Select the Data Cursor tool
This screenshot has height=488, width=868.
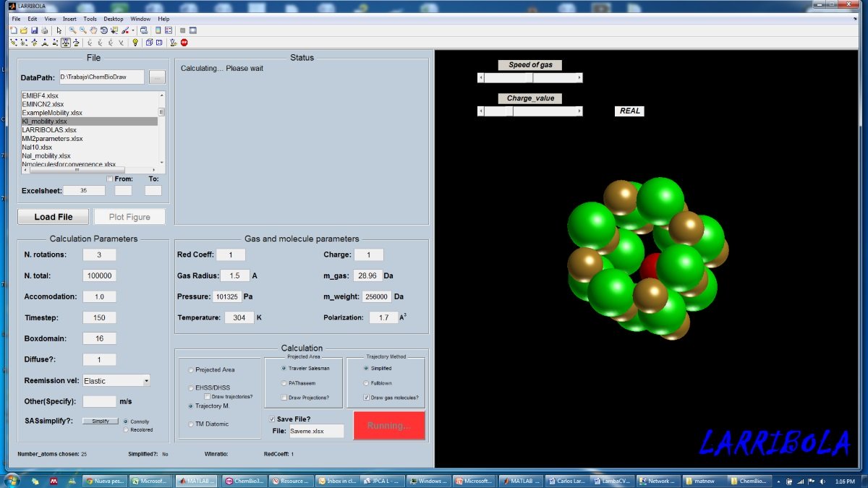click(x=114, y=30)
